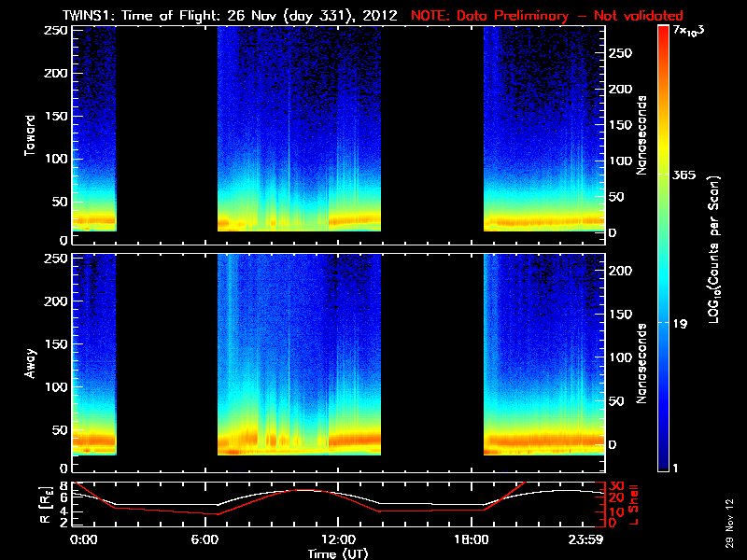The height and width of the screenshot is (560, 747).
Task: Click the '12:00' time tick label
Action: click(x=338, y=539)
